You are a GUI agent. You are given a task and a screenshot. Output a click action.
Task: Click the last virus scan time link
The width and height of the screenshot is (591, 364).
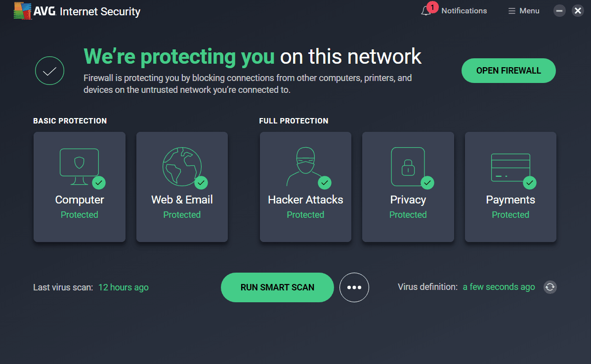[123, 287]
